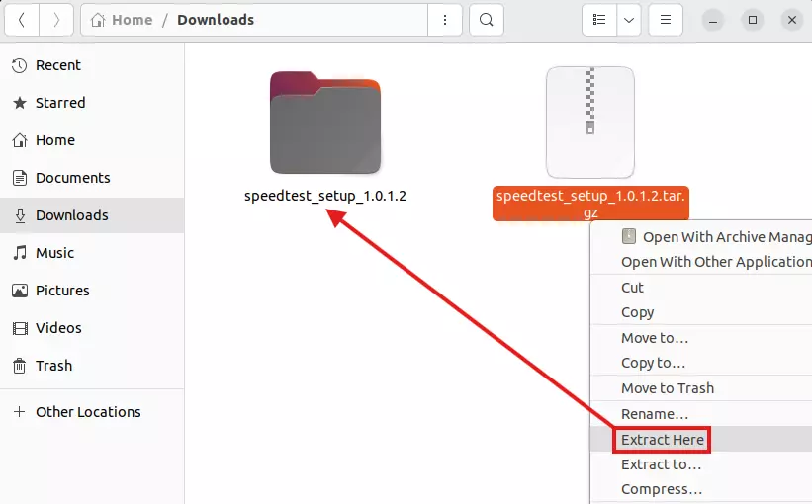The image size is (812, 504).
Task: Choose Copy to… in context menu
Action: [701, 363]
